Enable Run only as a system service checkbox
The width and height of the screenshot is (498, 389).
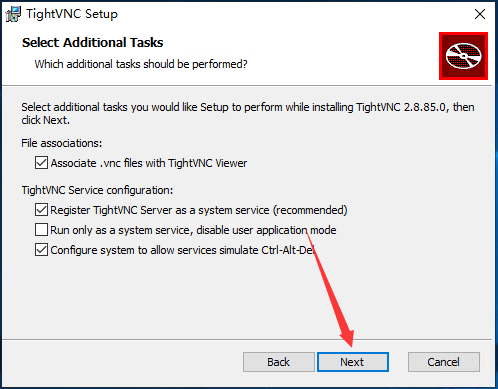(x=41, y=230)
